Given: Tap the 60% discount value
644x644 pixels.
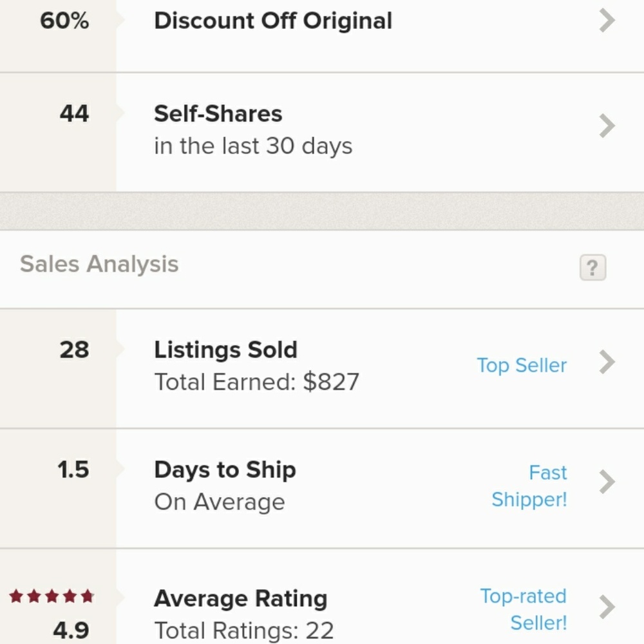Looking at the screenshot, I should [64, 21].
